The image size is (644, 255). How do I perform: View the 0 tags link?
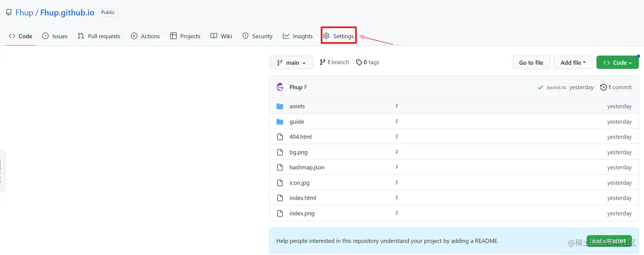pos(368,62)
